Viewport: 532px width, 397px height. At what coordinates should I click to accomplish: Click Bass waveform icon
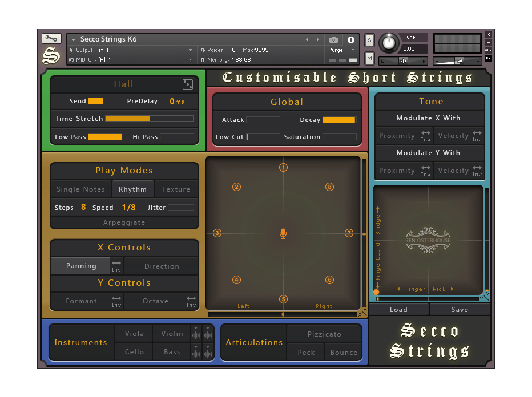tap(208, 354)
